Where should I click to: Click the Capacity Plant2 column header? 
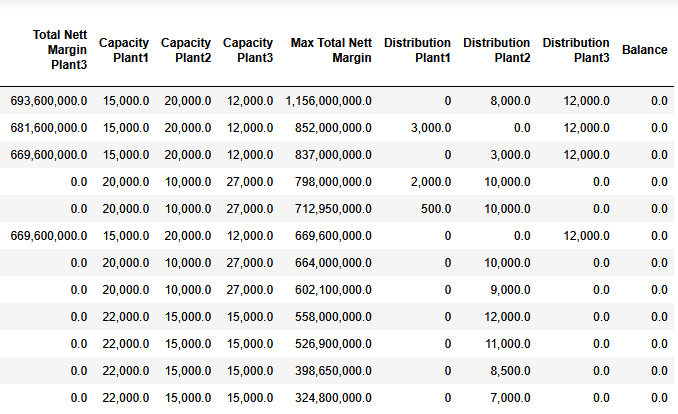click(x=186, y=50)
